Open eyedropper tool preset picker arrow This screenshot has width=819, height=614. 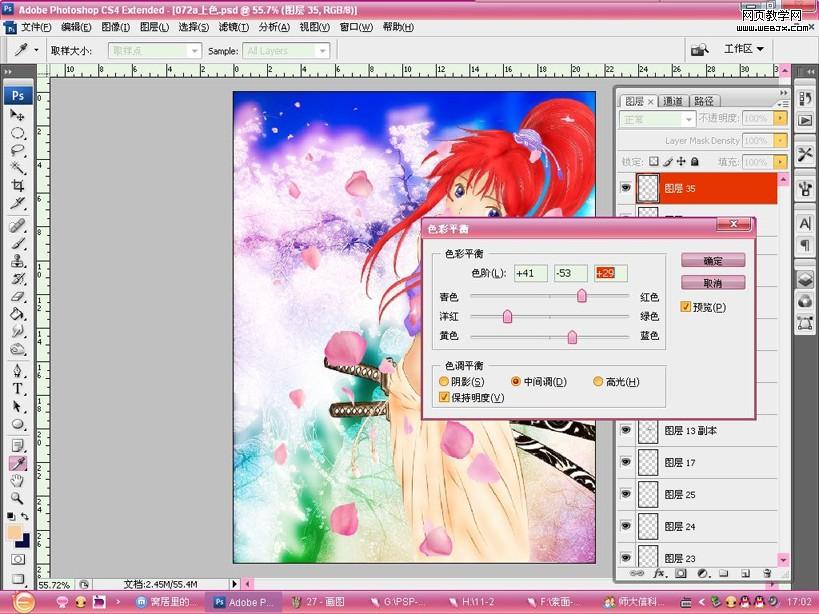(x=36, y=50)
